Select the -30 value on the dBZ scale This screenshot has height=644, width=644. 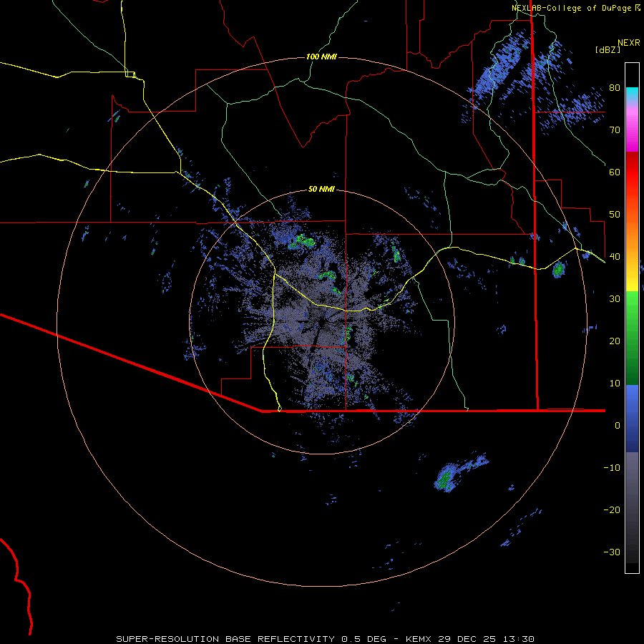tap(612, 552)
